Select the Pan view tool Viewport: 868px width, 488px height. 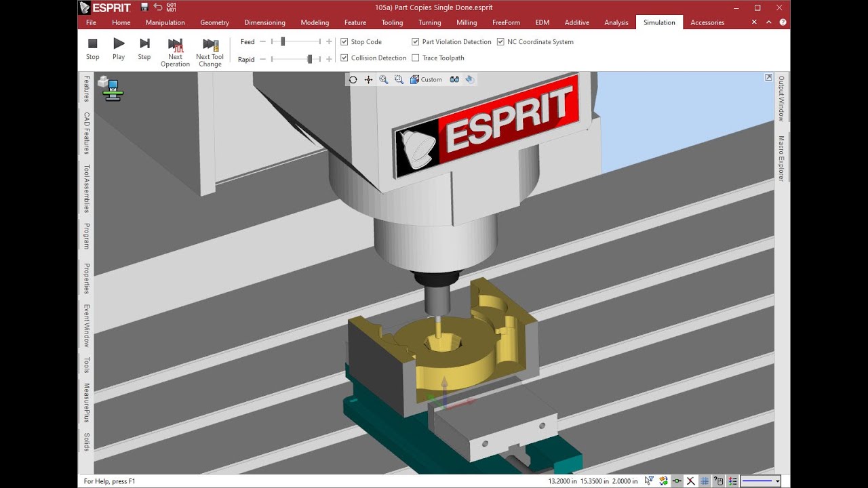(368, 79)
